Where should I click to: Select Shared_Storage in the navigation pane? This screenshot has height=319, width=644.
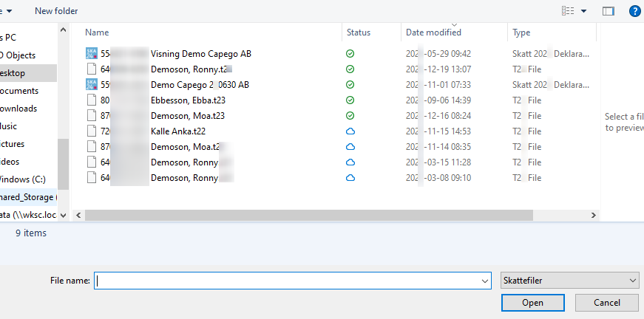point(28,197)
